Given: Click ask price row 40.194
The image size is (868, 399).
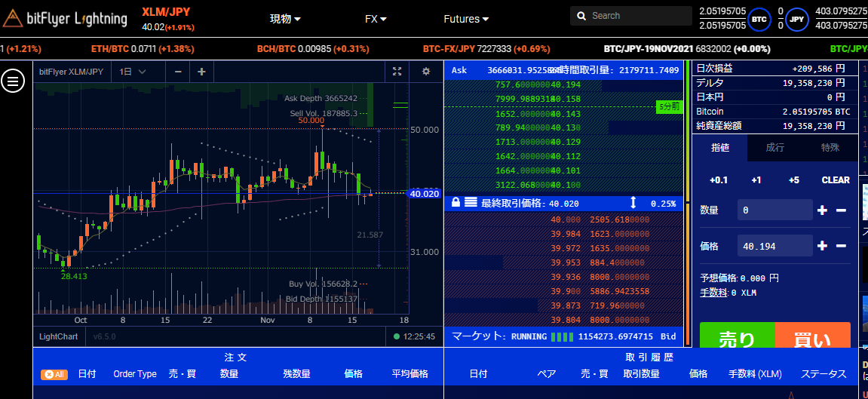Looking at the screenshot, I should (563, 84).
